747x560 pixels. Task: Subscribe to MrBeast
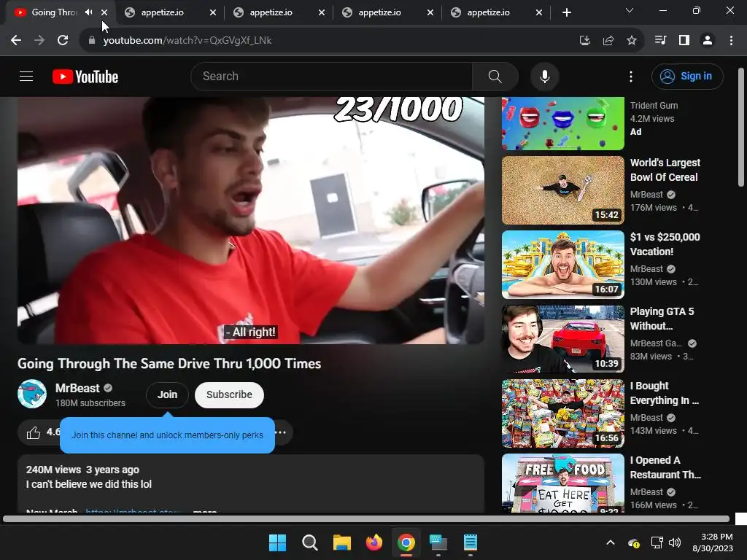229,394
